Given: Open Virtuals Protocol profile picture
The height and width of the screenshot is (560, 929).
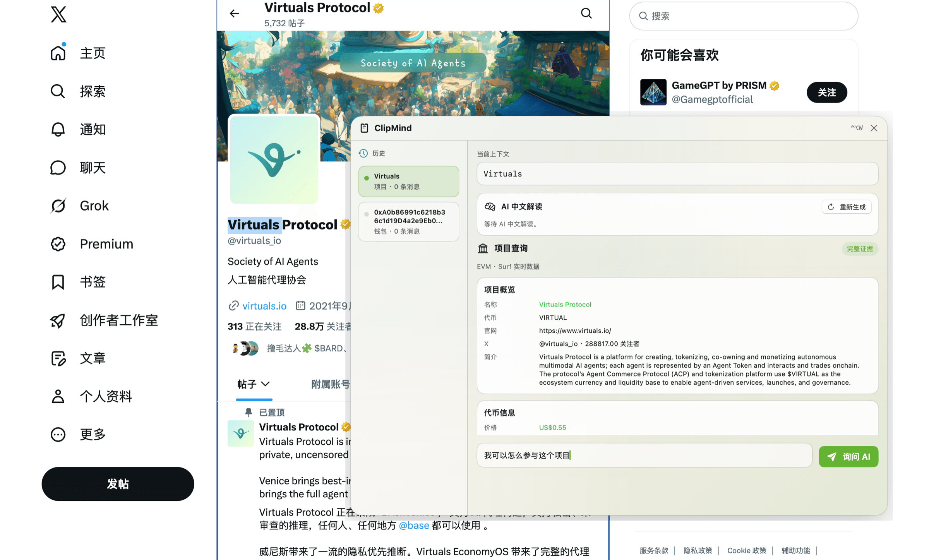Looking at the screenshot, I should [274, 159].
